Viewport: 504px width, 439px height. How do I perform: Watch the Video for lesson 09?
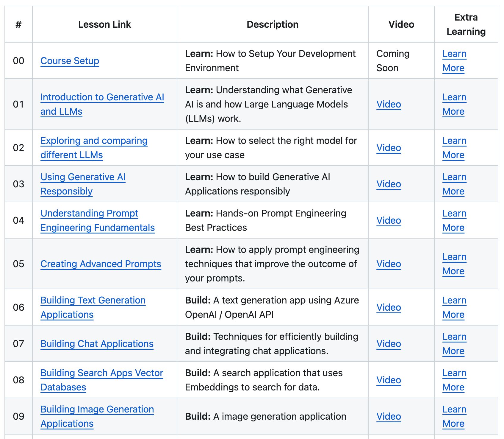(x=389, y=417)
